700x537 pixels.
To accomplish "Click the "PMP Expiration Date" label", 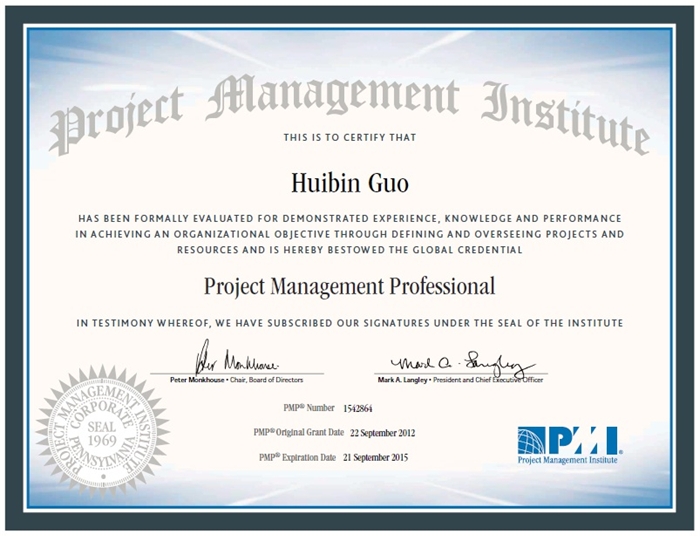I will coord(298,456).
